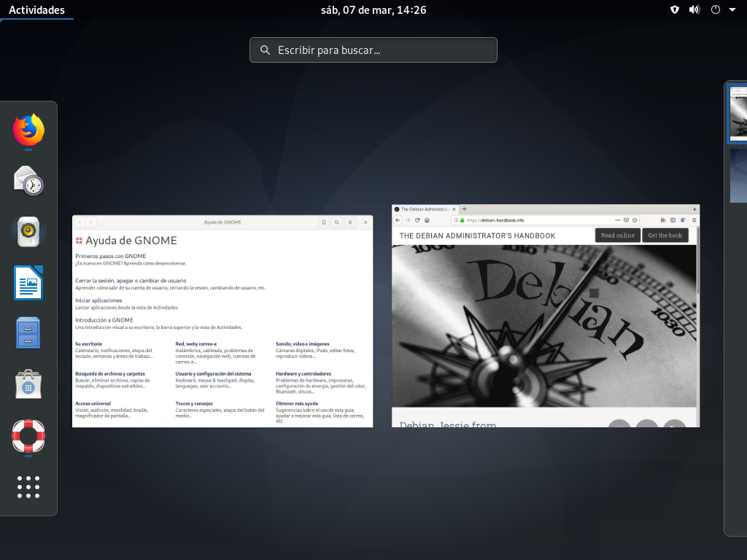Open the Files file manager icon
Image resolution: width=747 pixels, height=560 pixels.
point(28,333)
